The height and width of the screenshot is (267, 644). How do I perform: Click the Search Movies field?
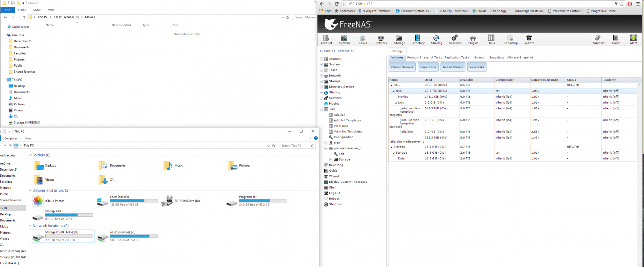[305, 17]
